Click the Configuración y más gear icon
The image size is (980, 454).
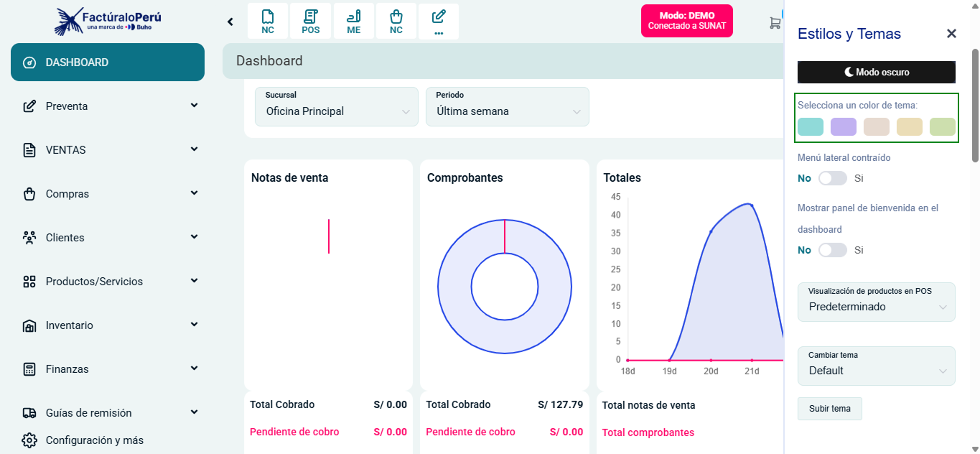click(29, 440)
